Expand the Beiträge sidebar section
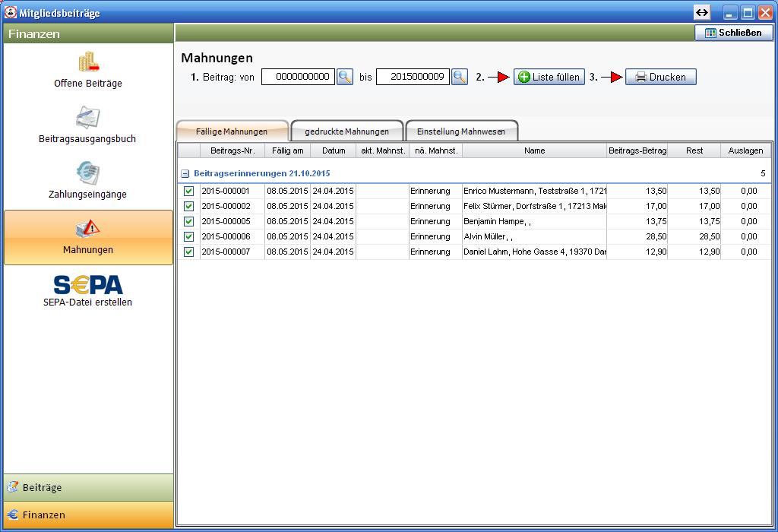The width and height of the screenshot is (778, 532). pos(88,487)
